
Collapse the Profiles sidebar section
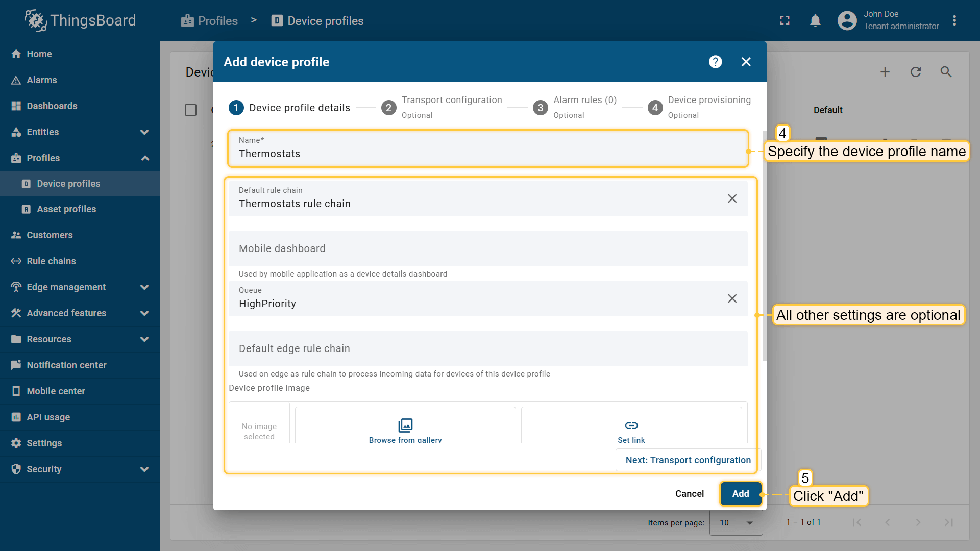pyautogui.click(x=144, y=158)
